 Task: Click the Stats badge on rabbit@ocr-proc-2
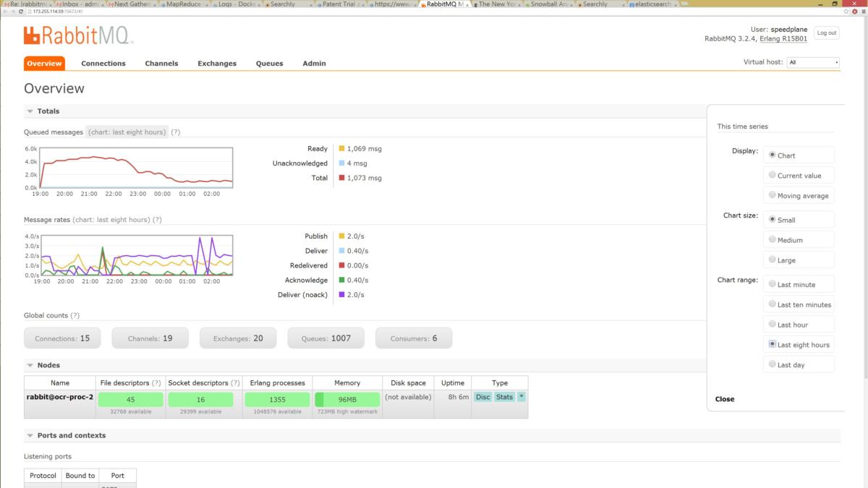[x=503, y=396]
